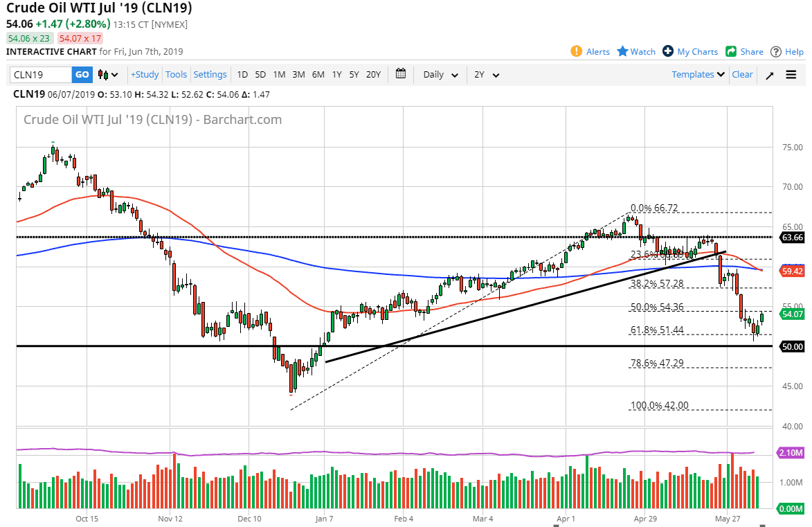812x527 pixels.
Task: Open candlestick chart type dropdown
Action: [108, 75]
